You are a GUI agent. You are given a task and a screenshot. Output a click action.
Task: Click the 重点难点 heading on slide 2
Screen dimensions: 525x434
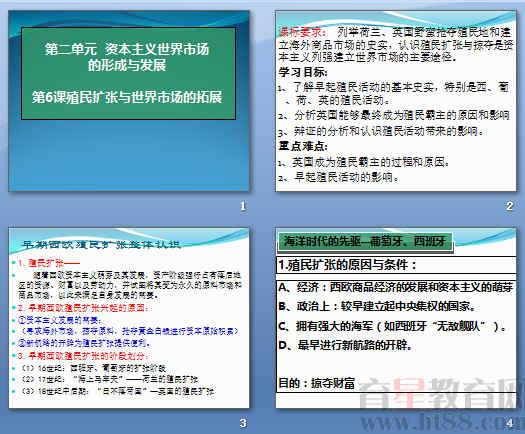coord(303,146)
